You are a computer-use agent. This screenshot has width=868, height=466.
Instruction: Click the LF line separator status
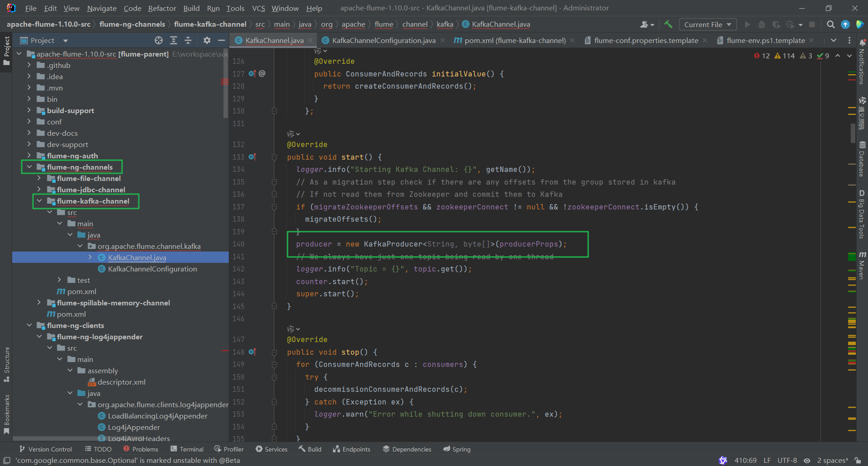[767, 460]
